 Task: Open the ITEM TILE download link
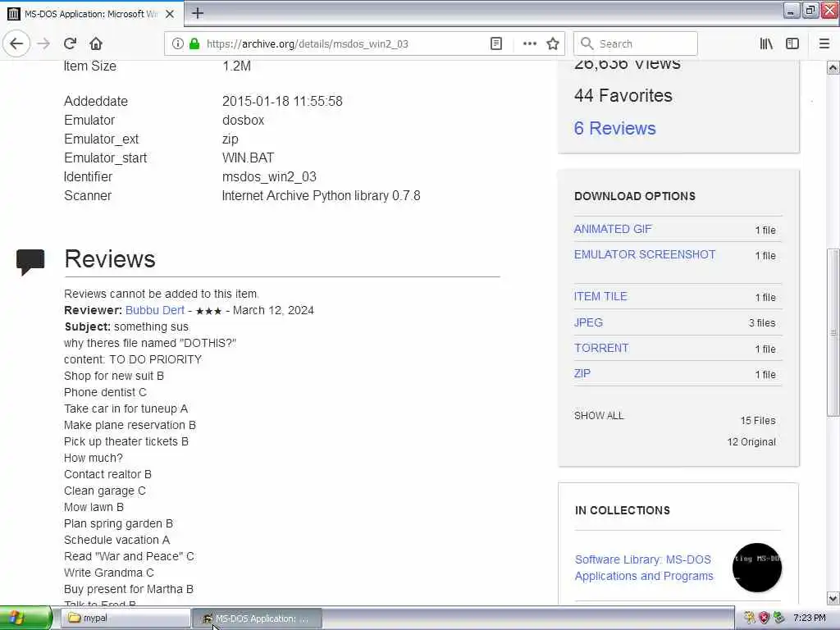point(600,296)
